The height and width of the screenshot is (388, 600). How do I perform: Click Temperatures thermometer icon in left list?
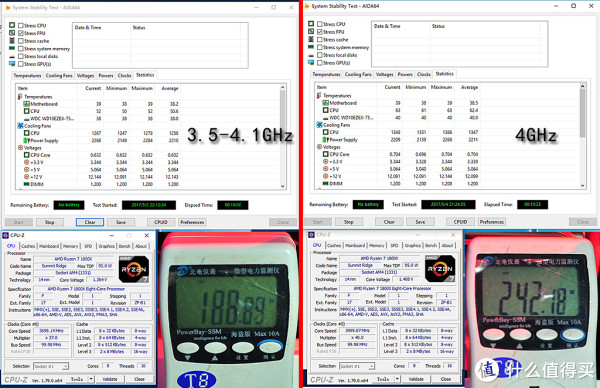click(20, 96)
